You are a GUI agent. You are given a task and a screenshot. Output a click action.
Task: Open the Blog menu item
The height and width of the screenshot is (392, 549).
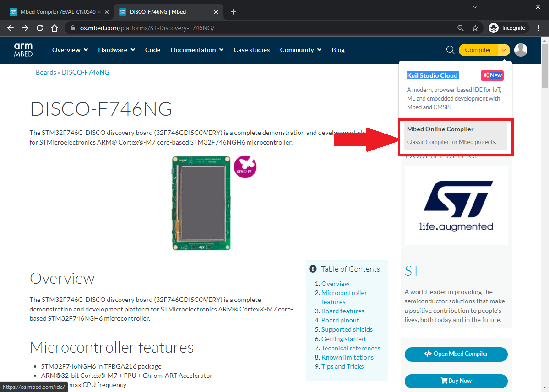point(338,50)
